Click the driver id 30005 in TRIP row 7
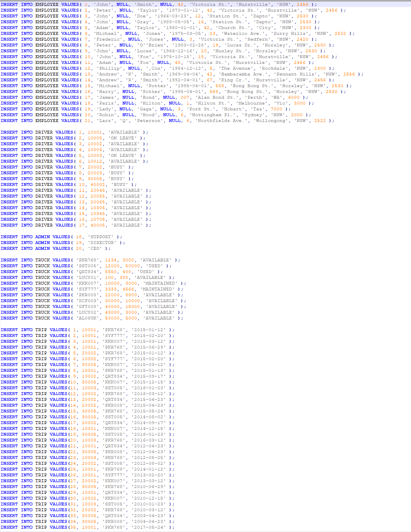The width and height of the screenshot is (411, 532). pos(90,364)
